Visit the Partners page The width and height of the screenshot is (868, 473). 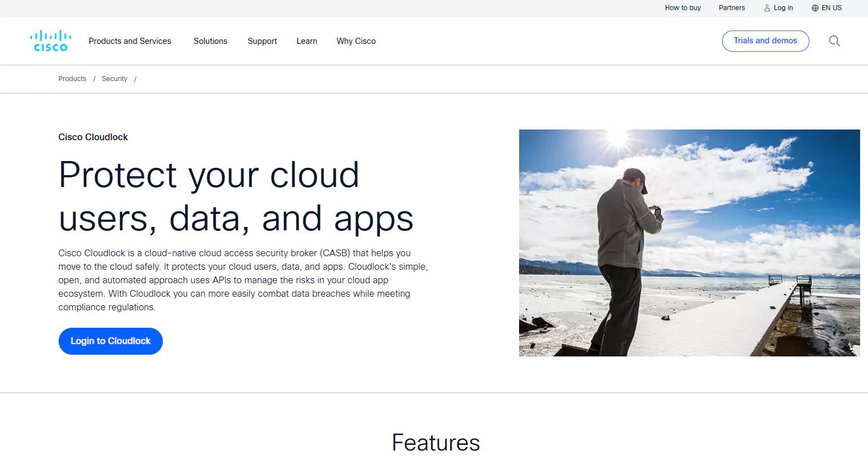tap(732, 8)
